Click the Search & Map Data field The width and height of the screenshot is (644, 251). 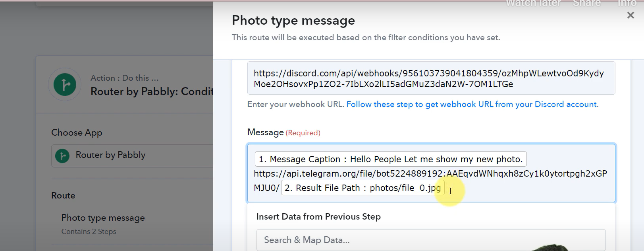pos(431,240)
